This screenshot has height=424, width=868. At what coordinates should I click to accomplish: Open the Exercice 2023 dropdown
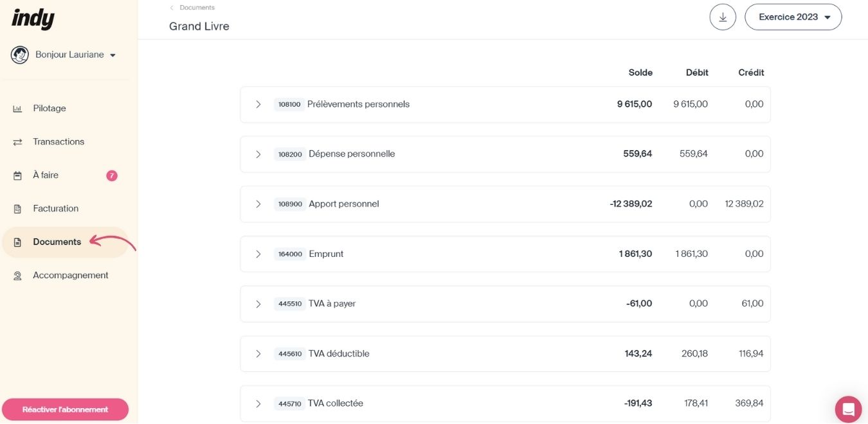coord(793,17)
